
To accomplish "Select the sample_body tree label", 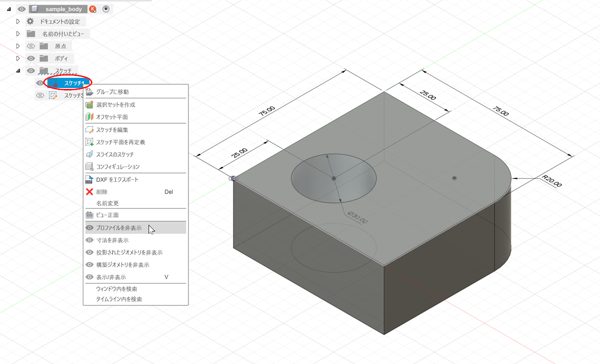I will [64, 9].
